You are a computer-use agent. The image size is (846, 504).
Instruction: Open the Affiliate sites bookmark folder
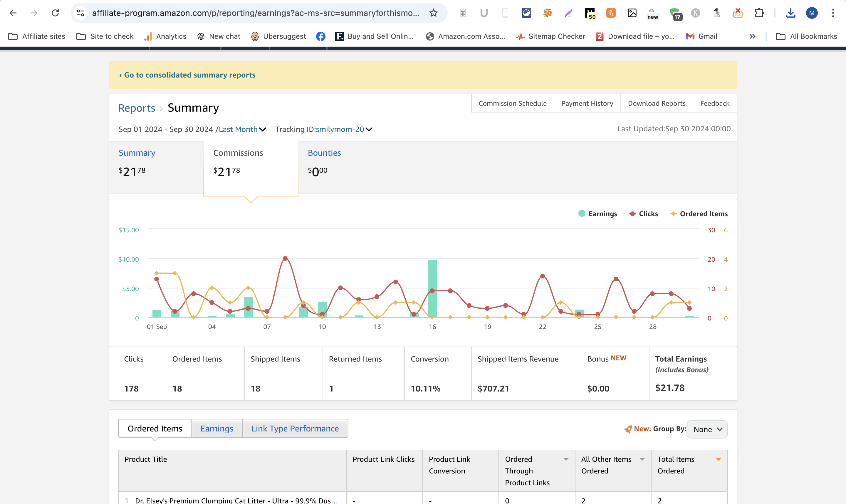(37, 36)
